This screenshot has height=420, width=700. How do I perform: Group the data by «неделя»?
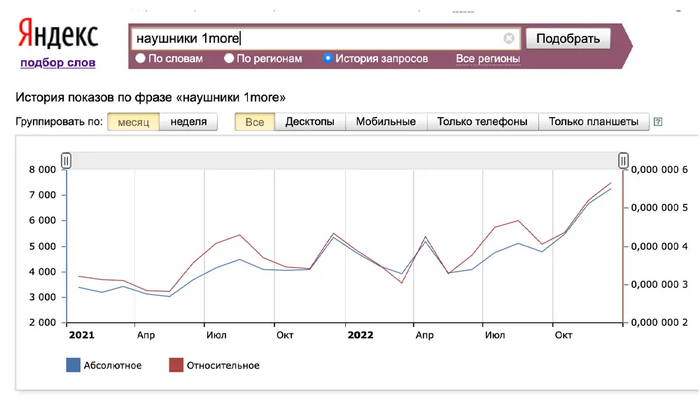(x=189, y=122)
